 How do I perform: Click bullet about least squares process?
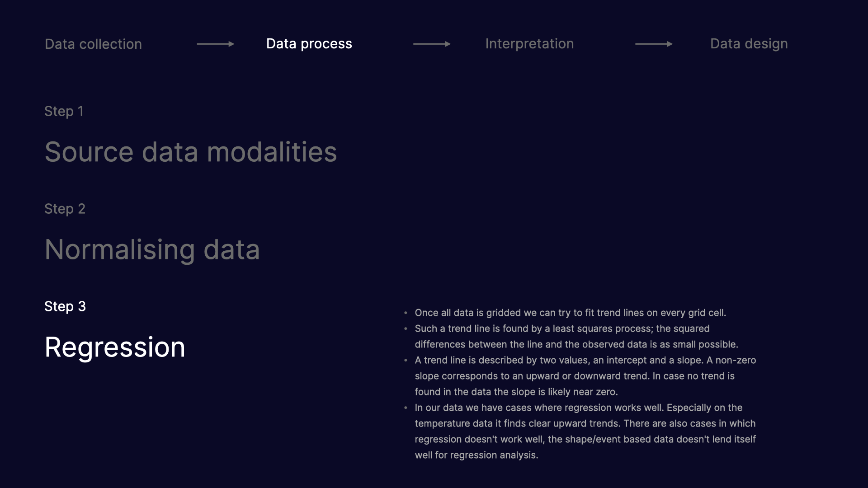(576, 337)
